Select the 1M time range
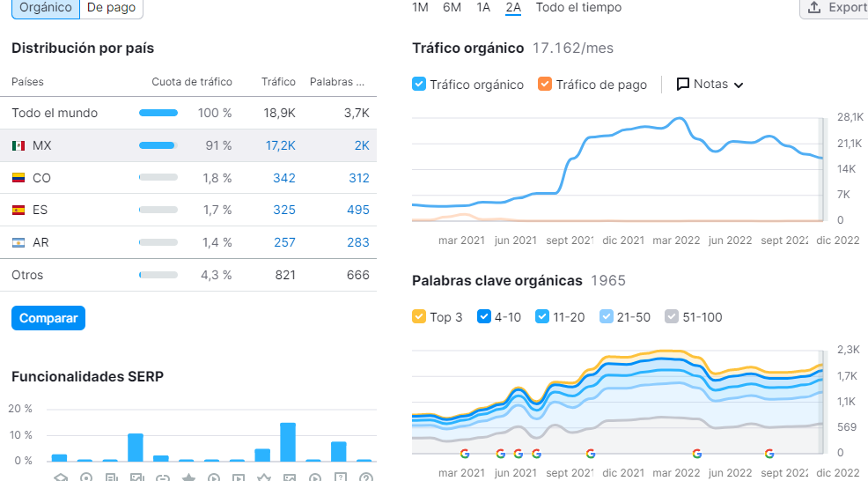 [x=420, y=8]
